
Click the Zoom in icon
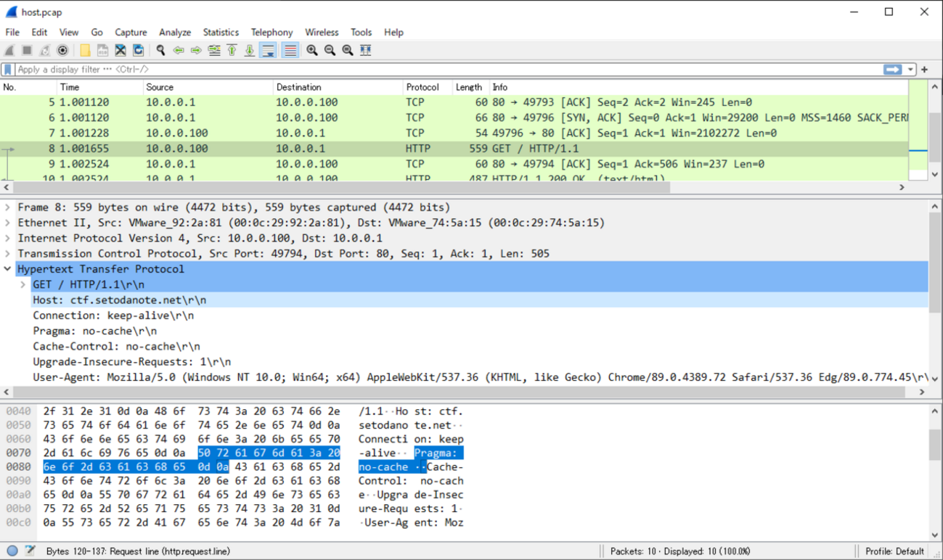click(x=312, y=50)
